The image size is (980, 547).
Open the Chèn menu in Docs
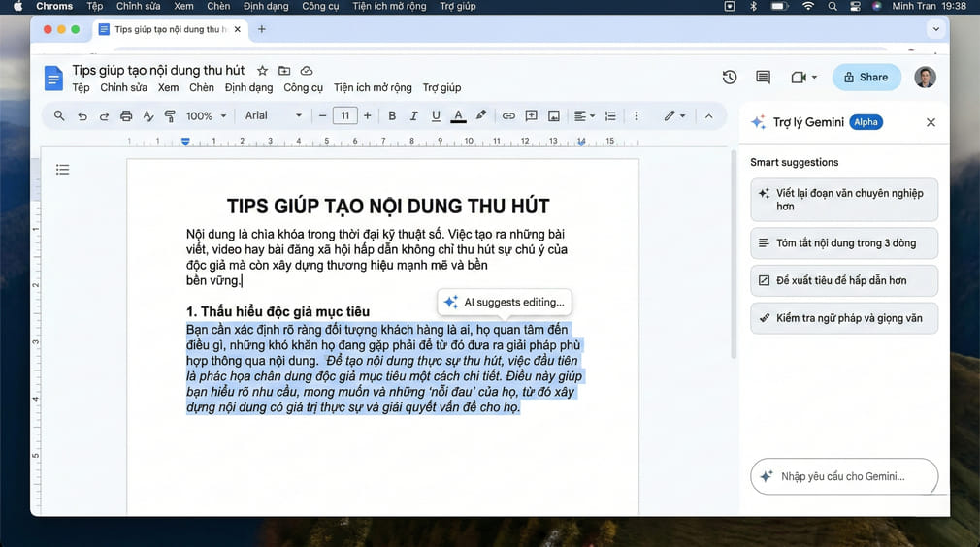[202, 88]
